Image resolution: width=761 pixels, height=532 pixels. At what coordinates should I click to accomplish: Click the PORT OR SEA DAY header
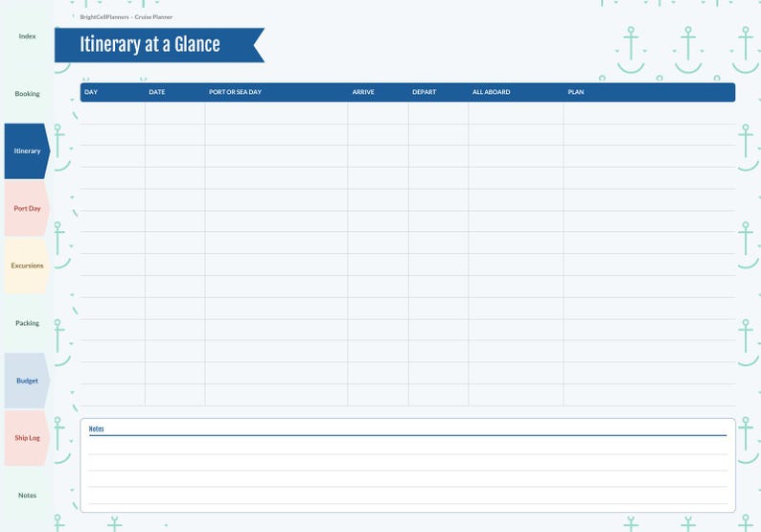236,92
